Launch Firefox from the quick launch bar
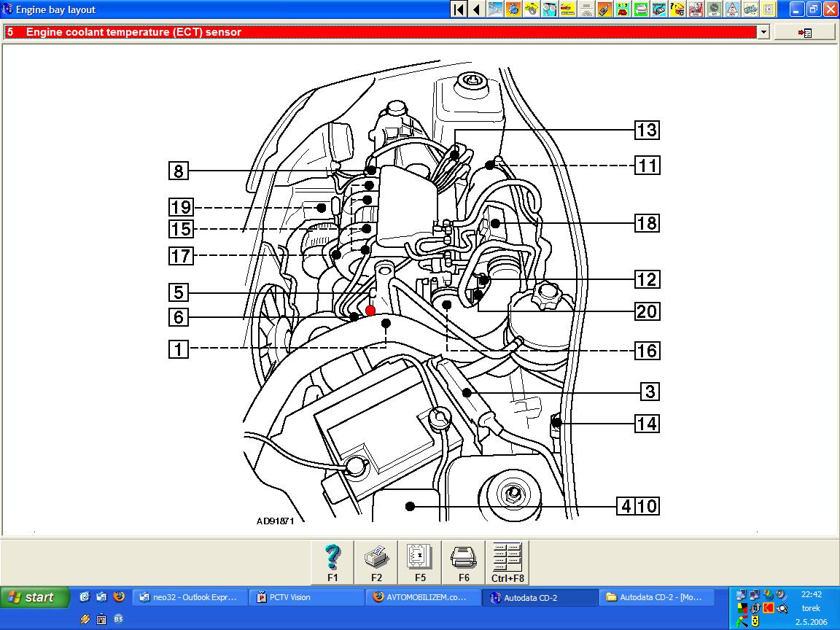Viewport: 840px width, 630px height. 118,596
